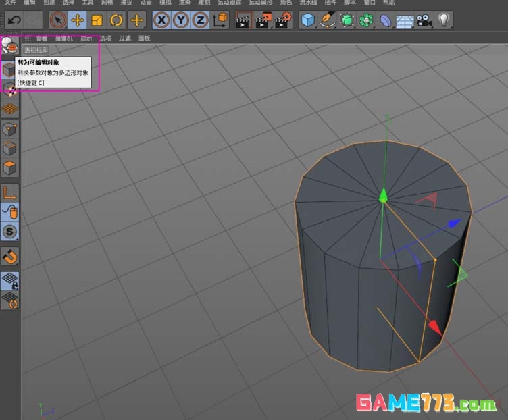Open the 编辑 menu
This screenshot has height=420, width=508.
tap(30, 2)
